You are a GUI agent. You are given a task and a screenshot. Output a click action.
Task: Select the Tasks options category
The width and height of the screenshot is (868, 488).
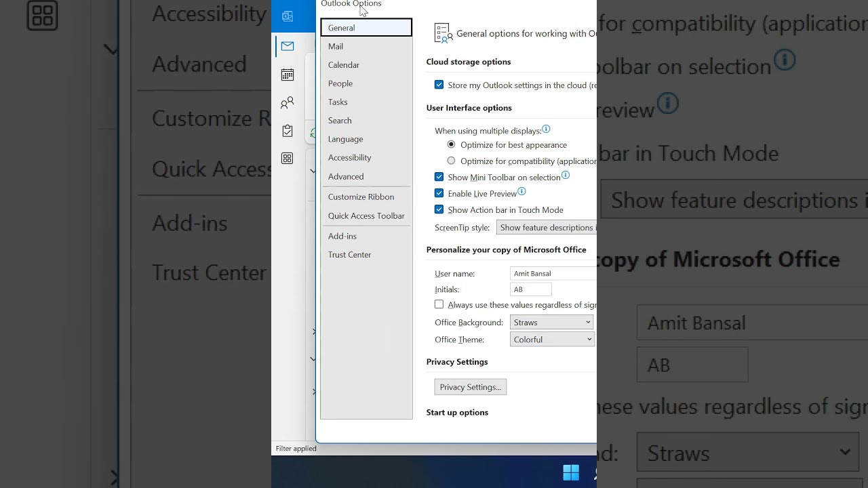pos(366,102)
